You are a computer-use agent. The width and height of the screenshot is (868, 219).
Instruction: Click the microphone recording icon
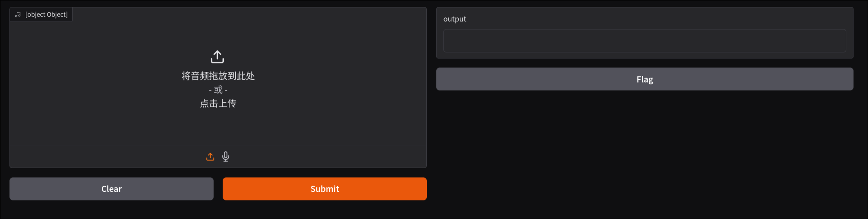pos(226,156)
